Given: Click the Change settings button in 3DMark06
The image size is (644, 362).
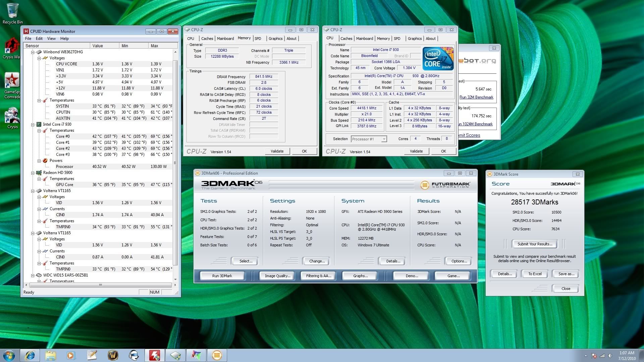Looking at the screenshot, I should (317, 261).
